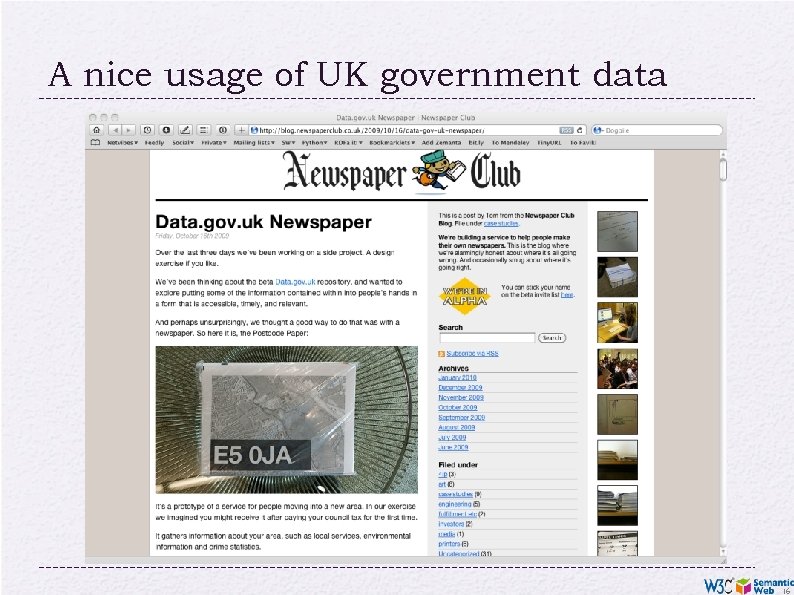Open the Netvibes bookmarks dropdown
Viewport: 794px width, 595px height.
(123, 143)
